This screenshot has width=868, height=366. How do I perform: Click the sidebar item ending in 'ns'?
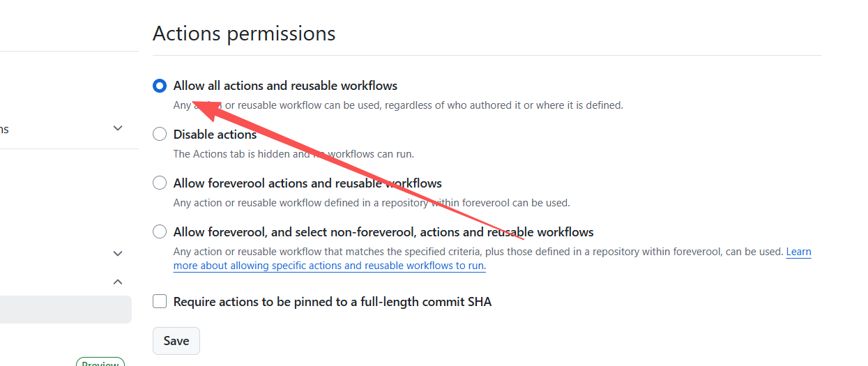[x=4, y=129]
